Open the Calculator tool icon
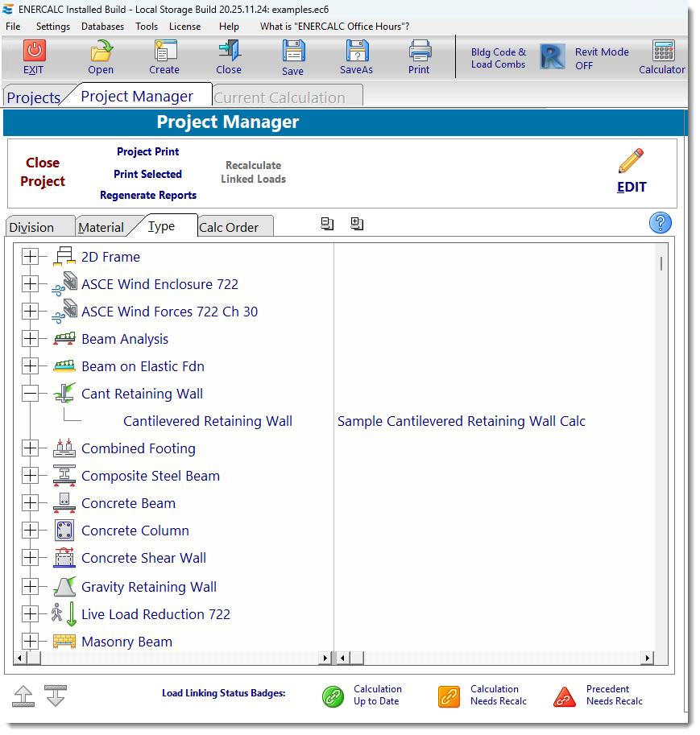 coord(664,51)
